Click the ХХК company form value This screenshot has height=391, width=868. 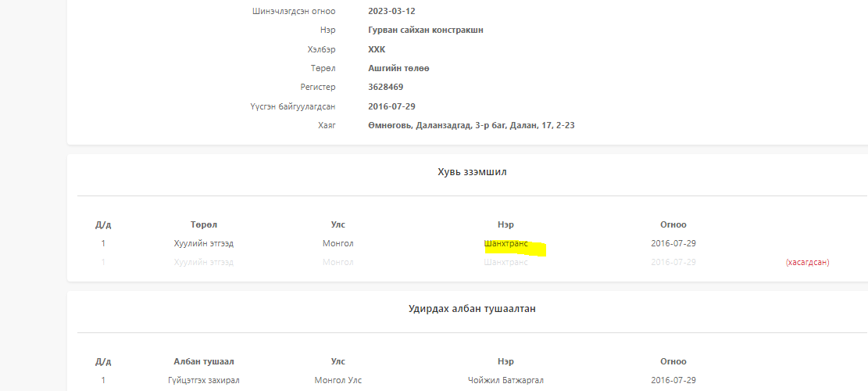click(377, 48)
